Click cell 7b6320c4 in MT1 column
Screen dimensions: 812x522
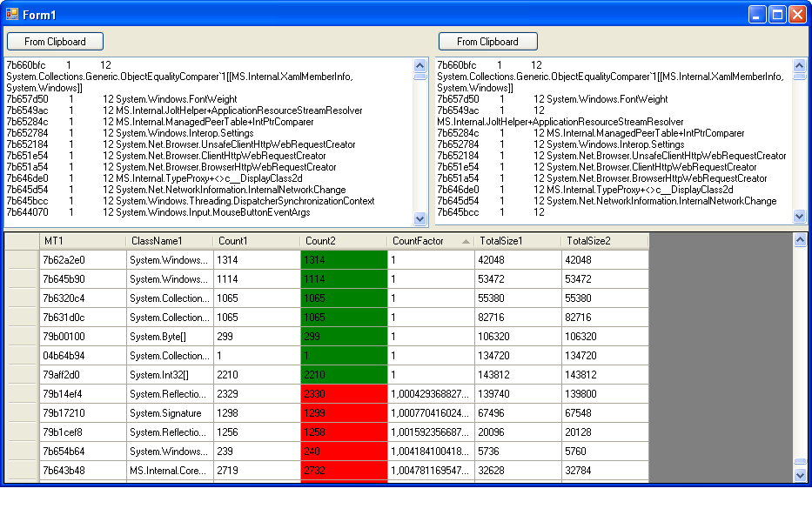(x=83, y=298)
